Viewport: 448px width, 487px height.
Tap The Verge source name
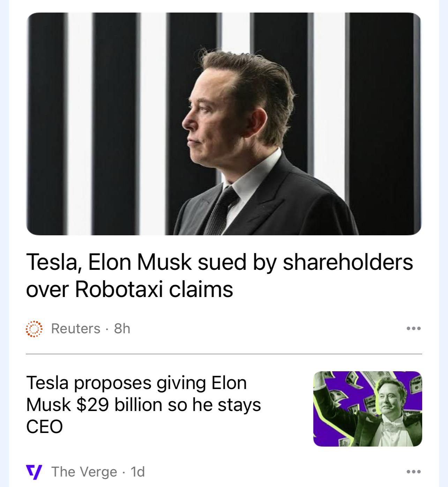[x=84, y=472]
